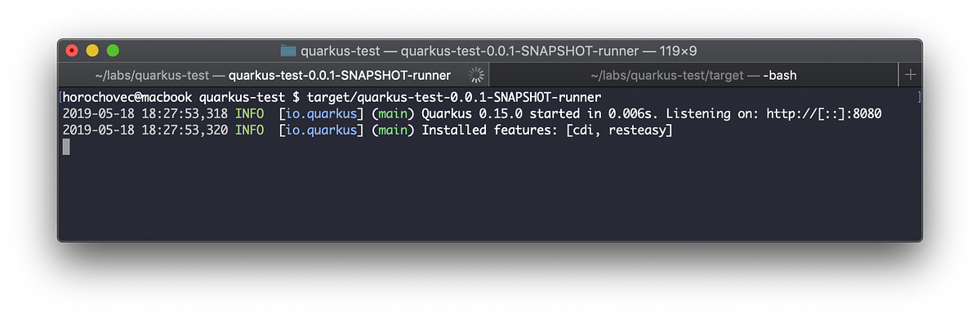
Task: Click the folder proxy icon in title bar
Action: coord(288,50)
